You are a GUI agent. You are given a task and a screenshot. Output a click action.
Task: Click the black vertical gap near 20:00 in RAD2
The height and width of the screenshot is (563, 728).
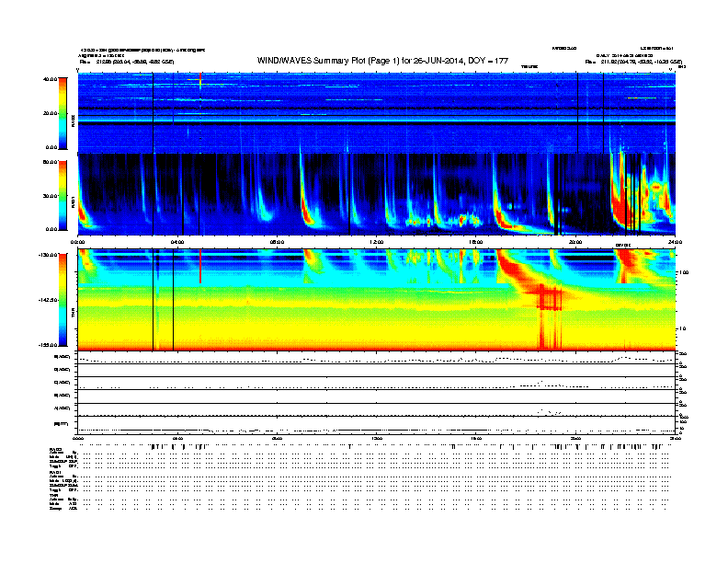tap(577, 113)
